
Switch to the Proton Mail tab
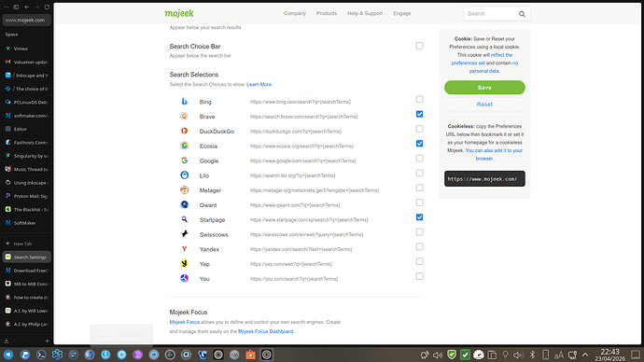tap(27, 196)
